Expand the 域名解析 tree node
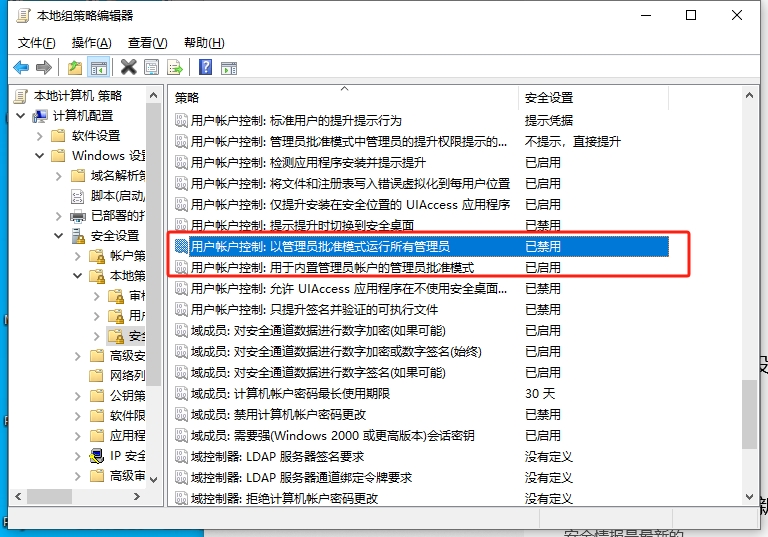 click(x=59, y=176)
